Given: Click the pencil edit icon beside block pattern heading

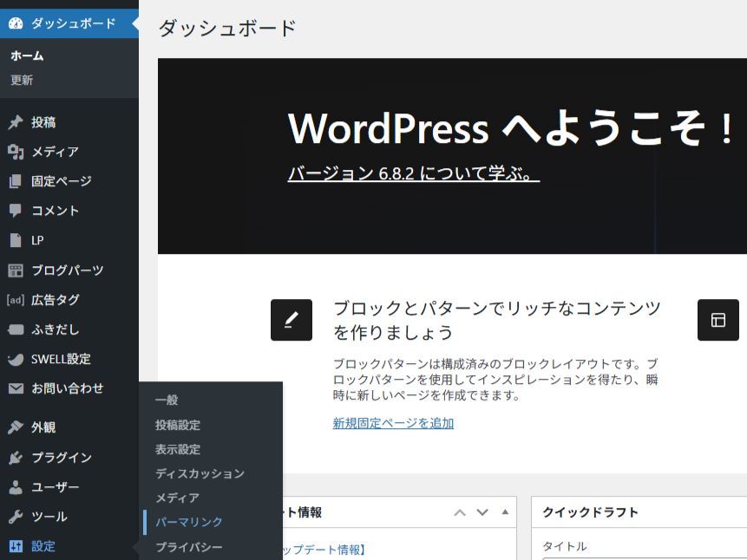Looking at the screenshot, I should (292, 320).
